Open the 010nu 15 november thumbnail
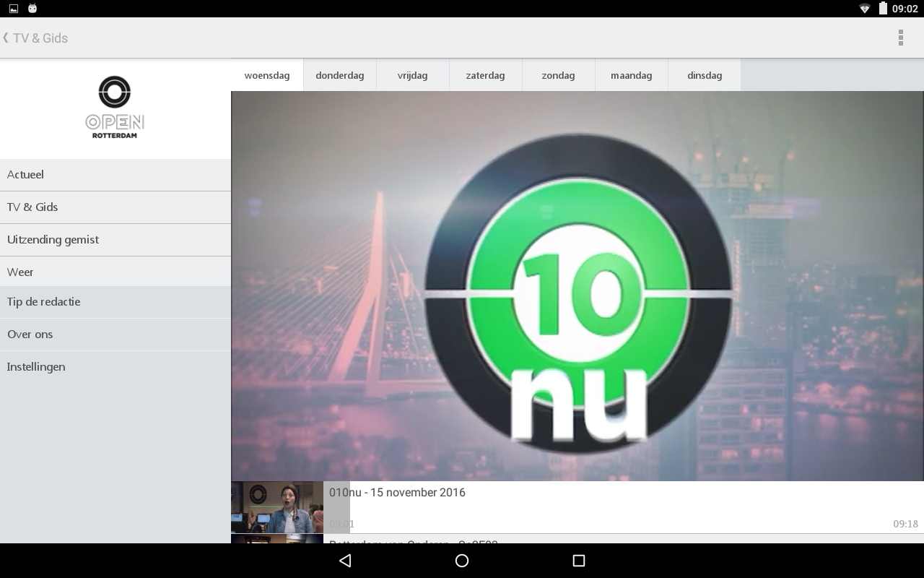Image resolution: width=924 pixels, height=578 pixels. pos(277,507)
